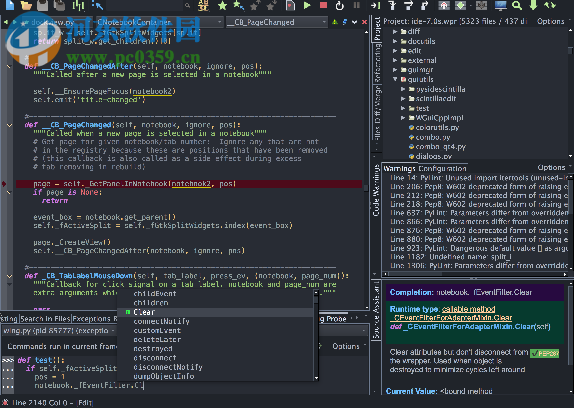Viewport: 574px width, 408px height.
Task: Open the Warnings tab
Action: click(x=399, y=168)
